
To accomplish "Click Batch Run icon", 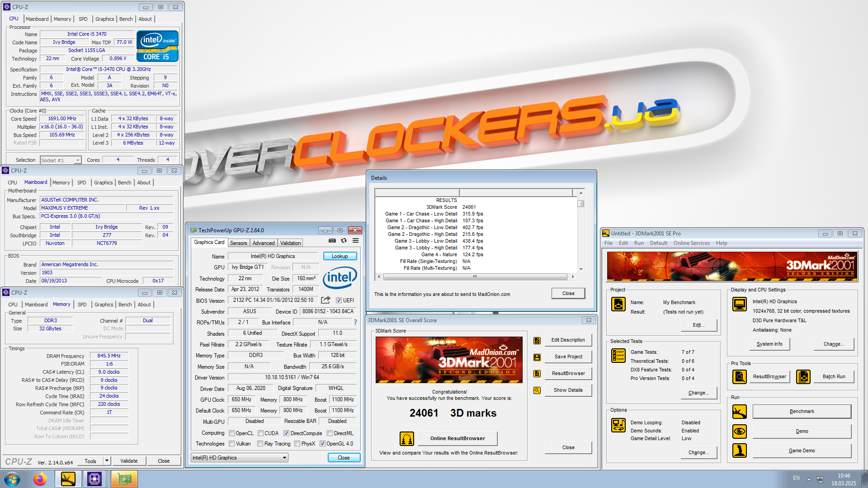I will (x=803, y=376).
